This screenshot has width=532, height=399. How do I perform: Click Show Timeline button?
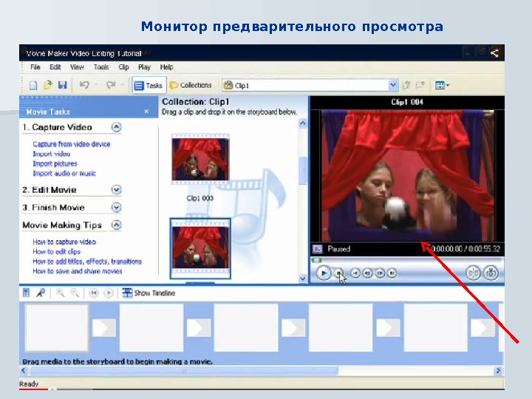point(149,293)
